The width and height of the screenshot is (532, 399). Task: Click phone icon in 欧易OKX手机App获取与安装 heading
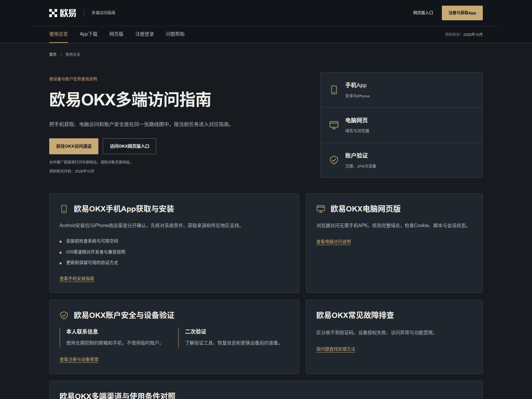coord(64,209)
